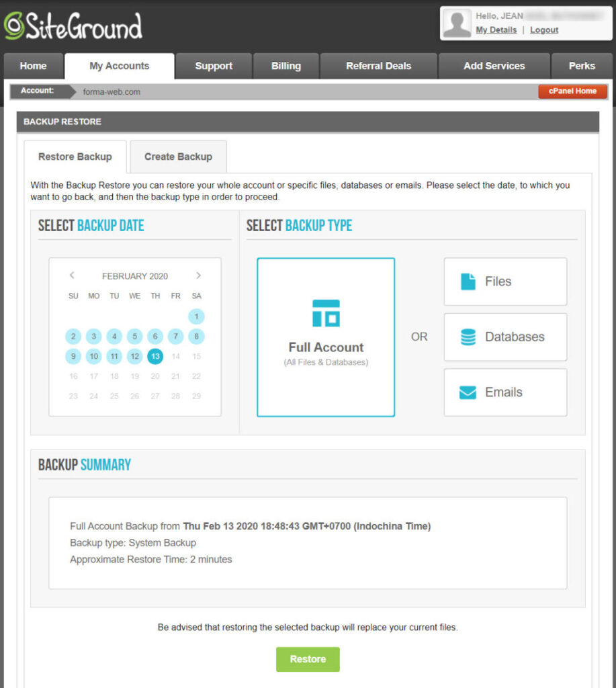Go to next month in calendar
616x688 pixels.
tap(198, 275)
